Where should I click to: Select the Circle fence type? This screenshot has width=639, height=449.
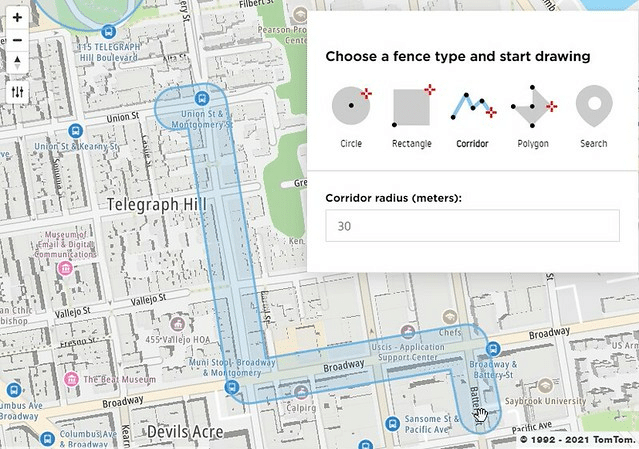(x=351, y=106)
